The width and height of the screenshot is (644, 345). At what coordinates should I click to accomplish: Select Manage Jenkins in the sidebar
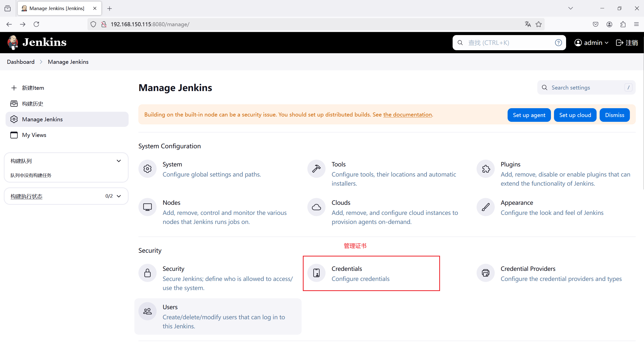coord(67,119)
